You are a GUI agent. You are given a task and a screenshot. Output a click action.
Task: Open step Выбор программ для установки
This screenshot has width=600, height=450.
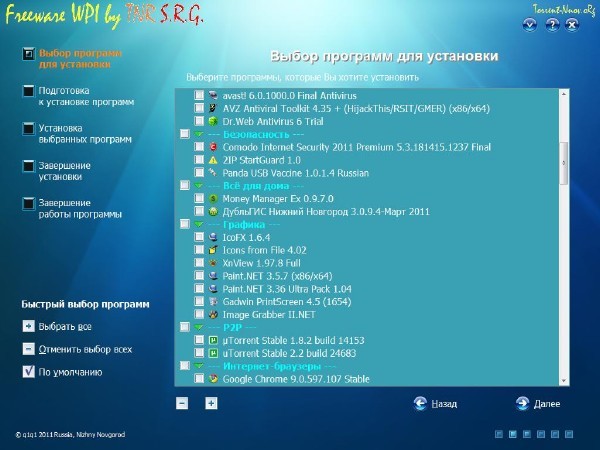coord(72,59)
